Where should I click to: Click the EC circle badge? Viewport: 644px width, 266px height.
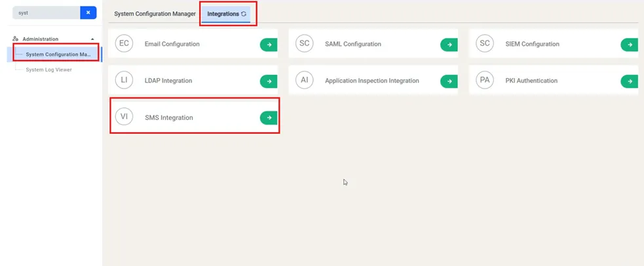point(124,43)
